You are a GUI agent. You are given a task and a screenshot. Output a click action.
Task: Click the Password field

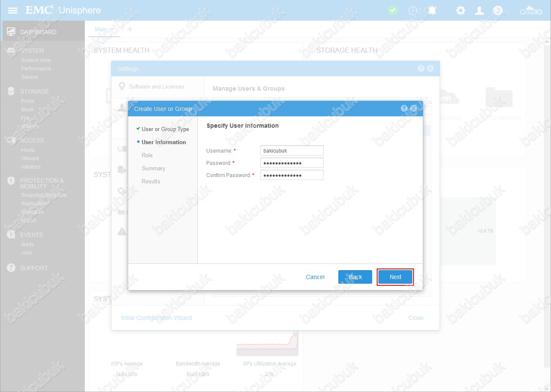292,163
